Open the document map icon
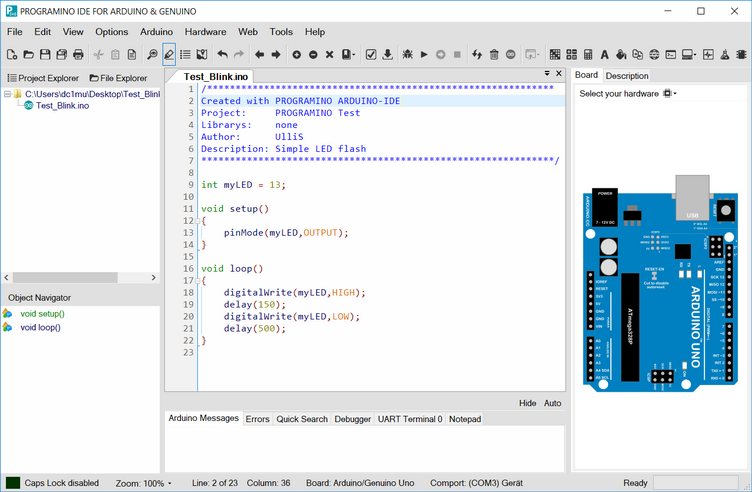Viewport: 752px width, 492px height. coord(202,55)
